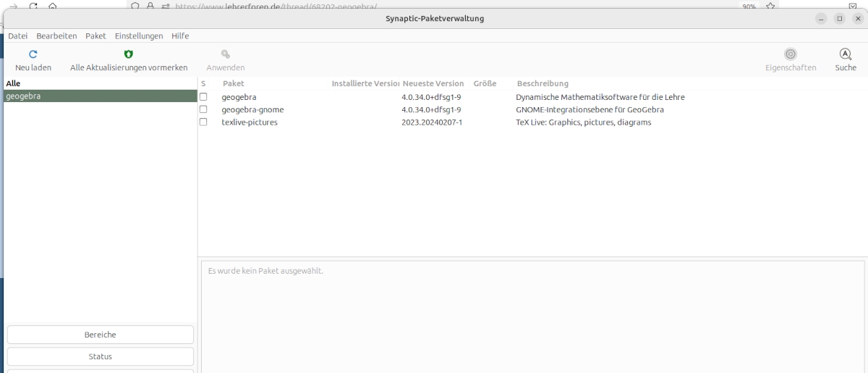Select Alle in the left list
This screenshot has width=868, height=373.
coord(13,83)
